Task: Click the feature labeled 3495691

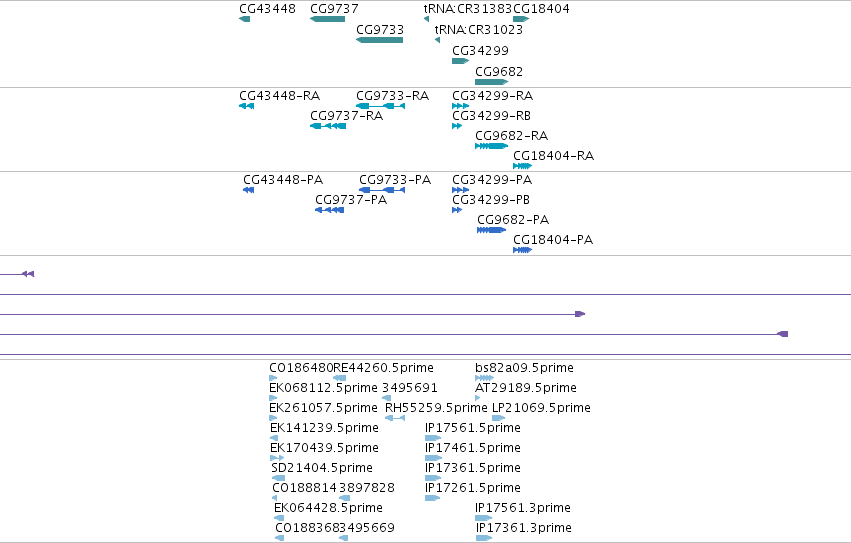Action: coord(410,388)
